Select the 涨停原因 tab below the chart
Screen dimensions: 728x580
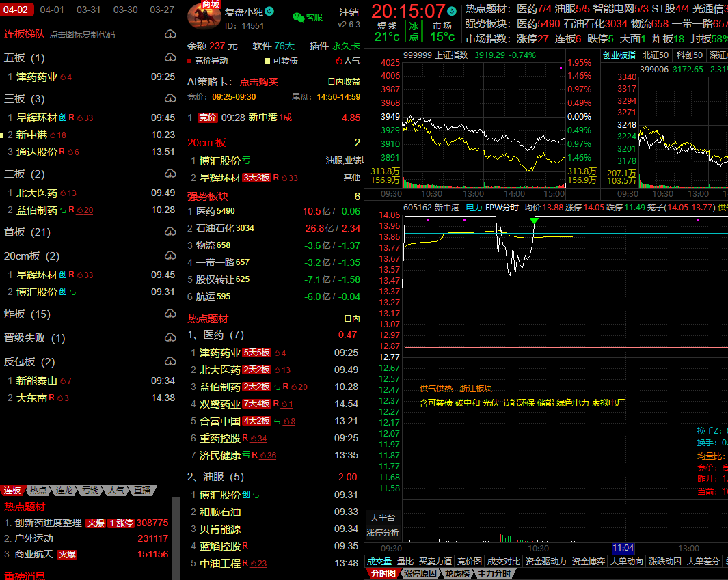[419, 574]
